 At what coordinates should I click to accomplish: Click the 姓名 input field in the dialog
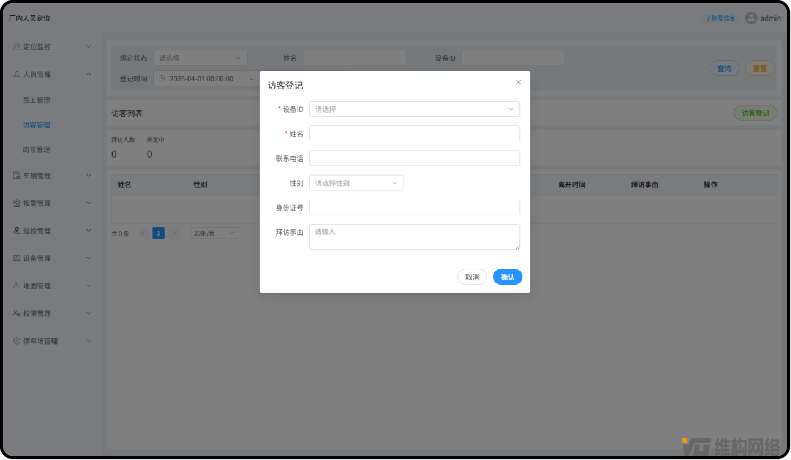point(414,134)
